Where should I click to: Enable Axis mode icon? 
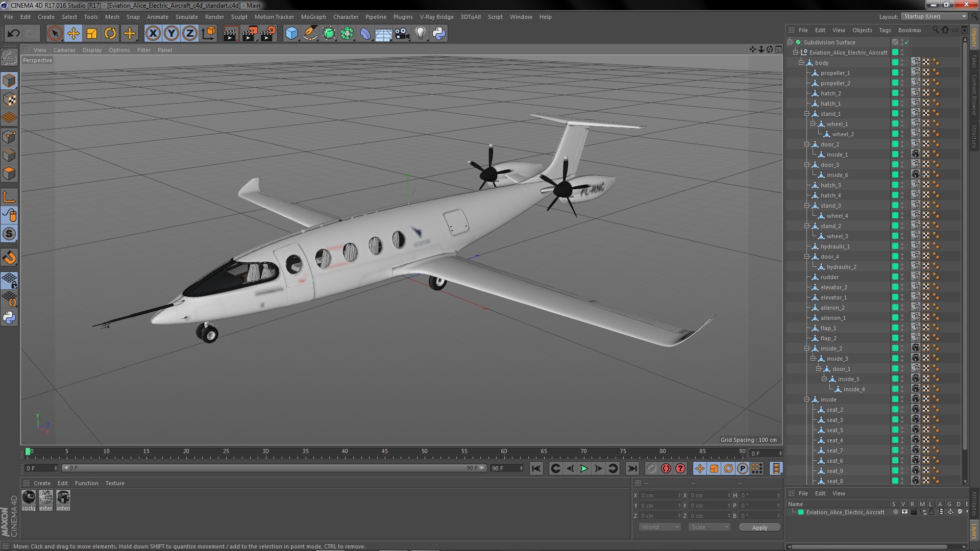click(x=9, y=197)
